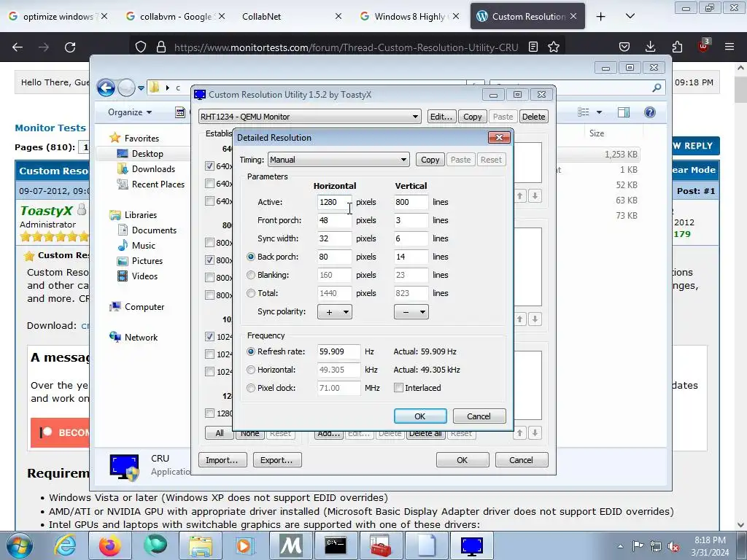Open Explorer help question mark icon
The width and height of the screenshot is (747, 560).
[649, 112]
